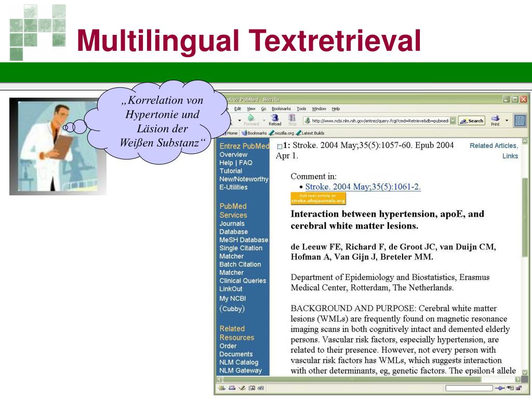Open the Latest Builds bookmark

pyautogui.click(x=310, y=133)
